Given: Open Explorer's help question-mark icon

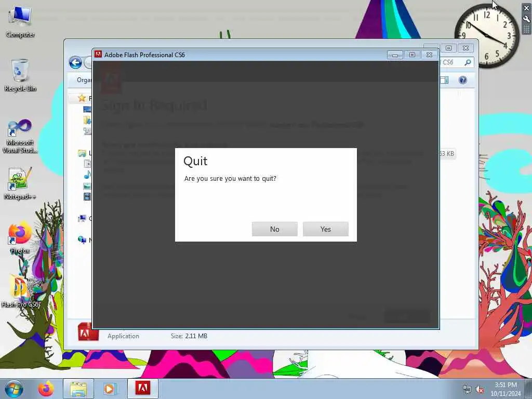Looking at the screenshot, I should click(x=462, y=80).
